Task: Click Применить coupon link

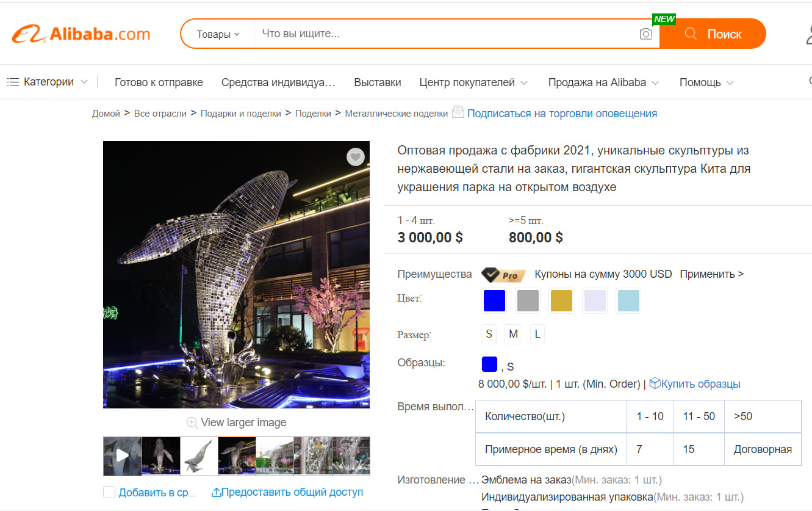Action: pos(712,274)
